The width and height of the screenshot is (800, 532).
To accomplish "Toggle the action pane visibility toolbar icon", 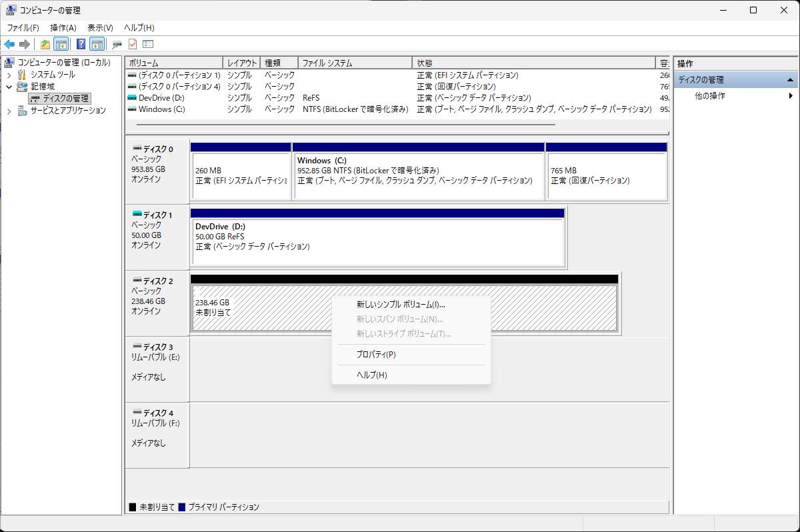I will (x=98, y=44).
